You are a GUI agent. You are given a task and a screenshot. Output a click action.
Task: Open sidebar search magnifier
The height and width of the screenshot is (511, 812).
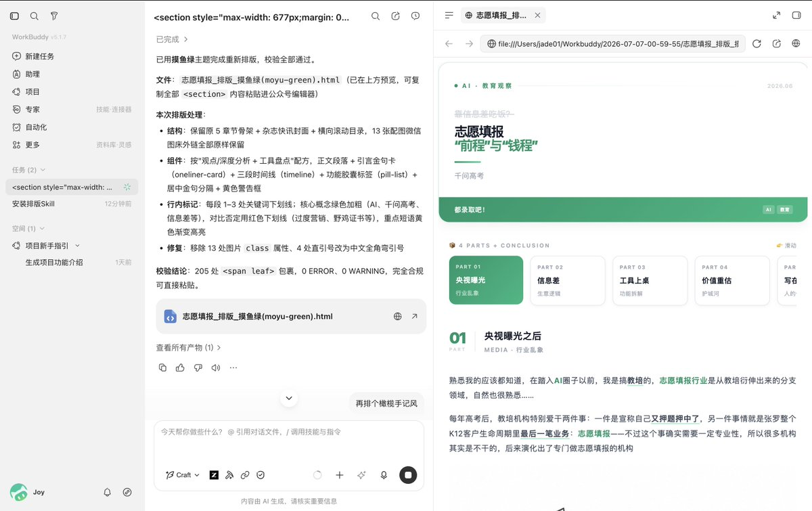(35, 16)
